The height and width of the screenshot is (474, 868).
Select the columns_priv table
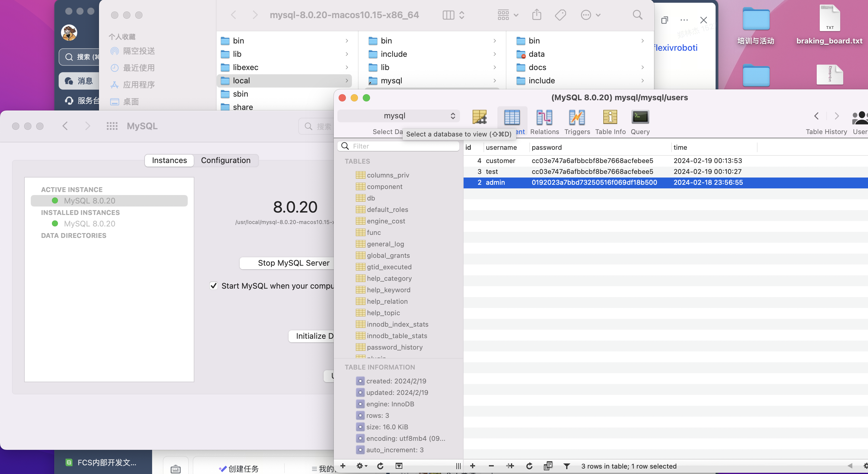(x=388, y=175)
